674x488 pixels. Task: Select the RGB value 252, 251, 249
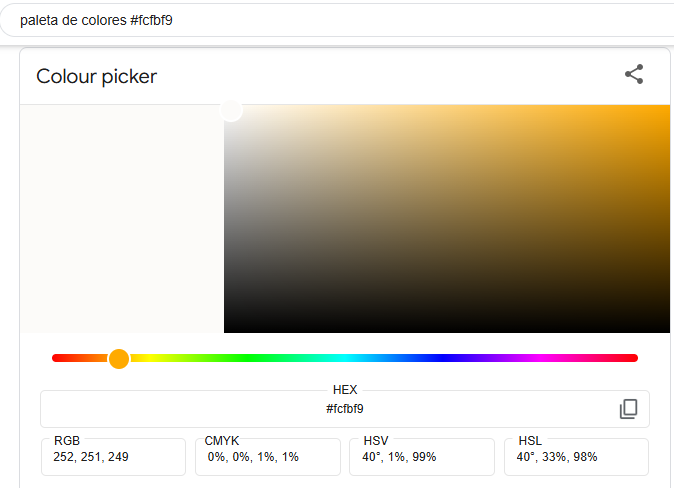91,457
